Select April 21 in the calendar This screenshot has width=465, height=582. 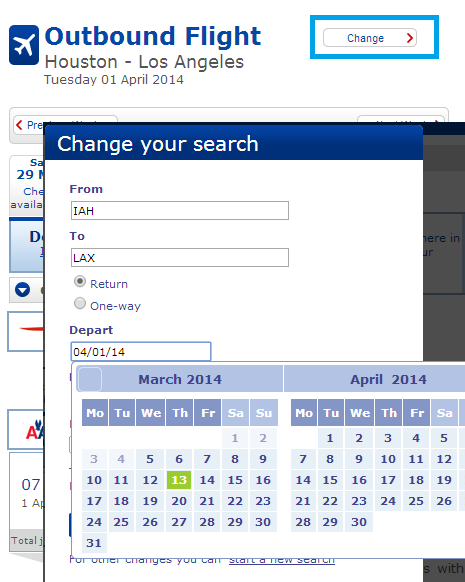click(303, 501)
